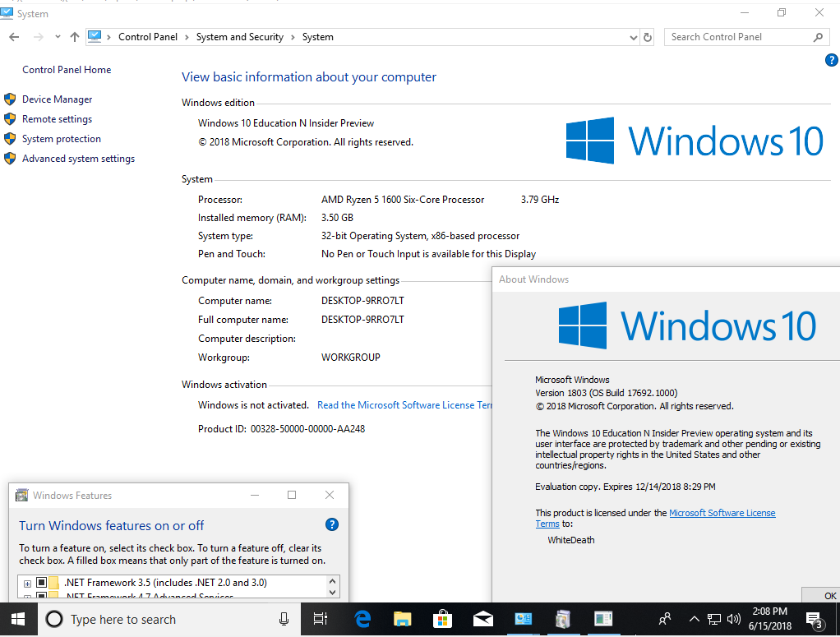This screenshot has width=840, height=637.
Task: Open the Mail app on the taskbar
Action: [x=483, y=619]
